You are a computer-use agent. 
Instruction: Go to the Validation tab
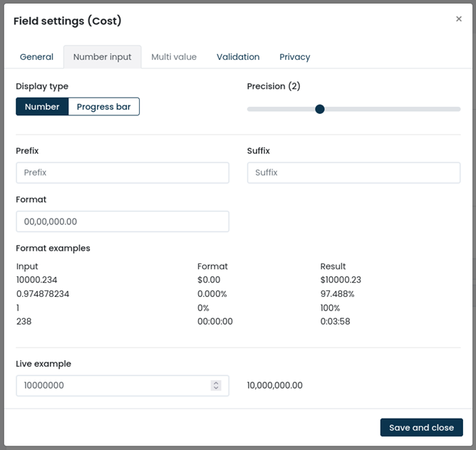point(238,57)
